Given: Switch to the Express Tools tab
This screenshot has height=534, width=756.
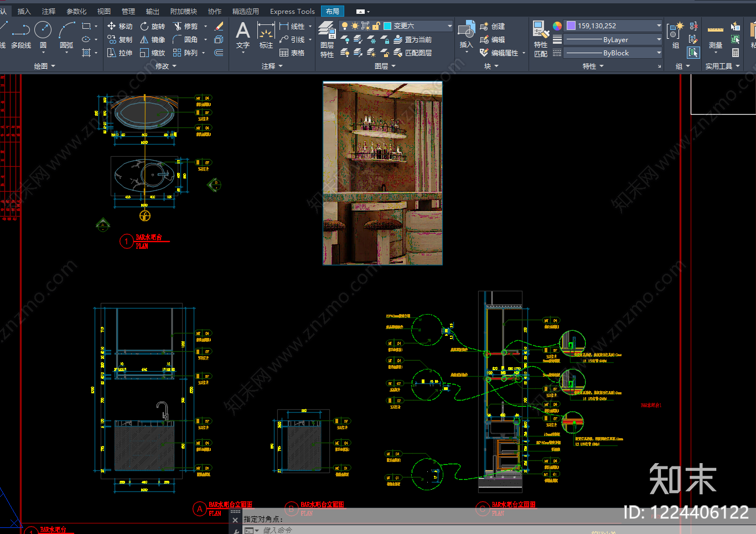Looking at the screenshot, I should 292,11.
